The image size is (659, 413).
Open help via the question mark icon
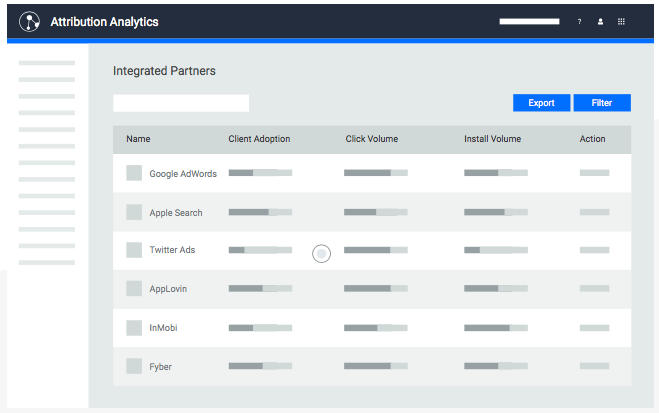(579, 22)
